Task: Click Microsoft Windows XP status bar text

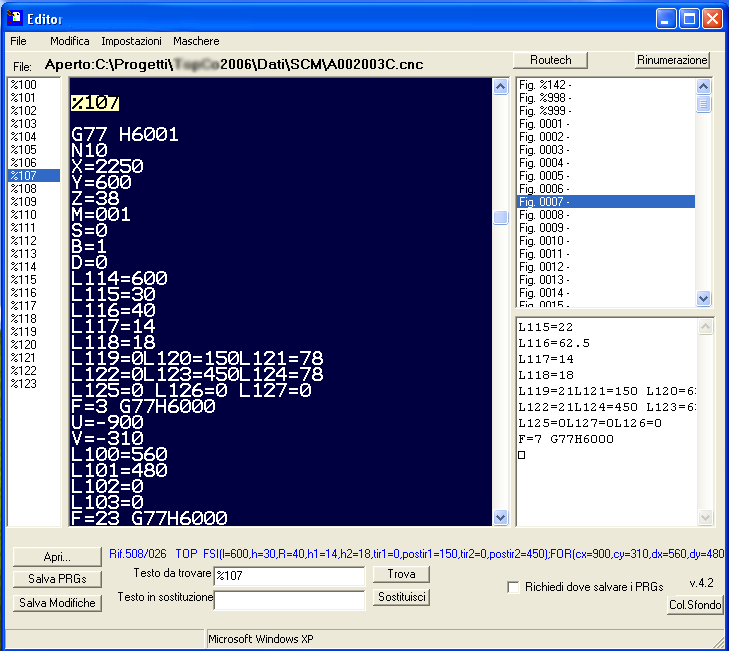Action: 260,639
